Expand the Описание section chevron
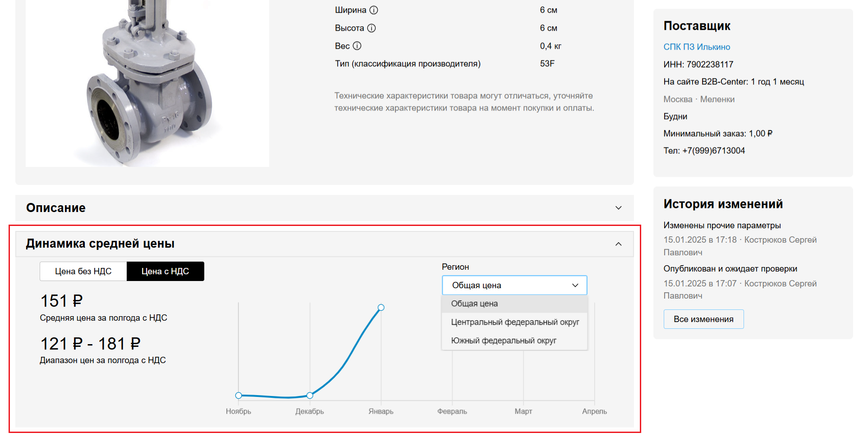 (x=618, y=208)
